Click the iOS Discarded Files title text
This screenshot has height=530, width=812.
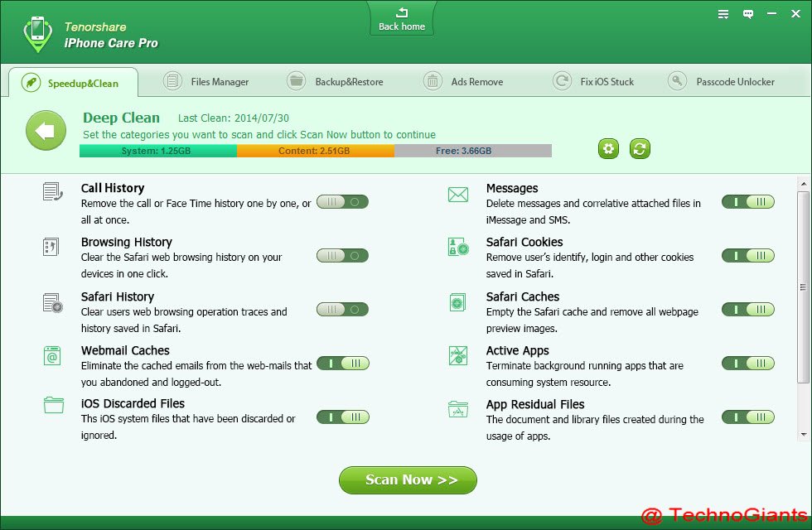pos(133,404)
